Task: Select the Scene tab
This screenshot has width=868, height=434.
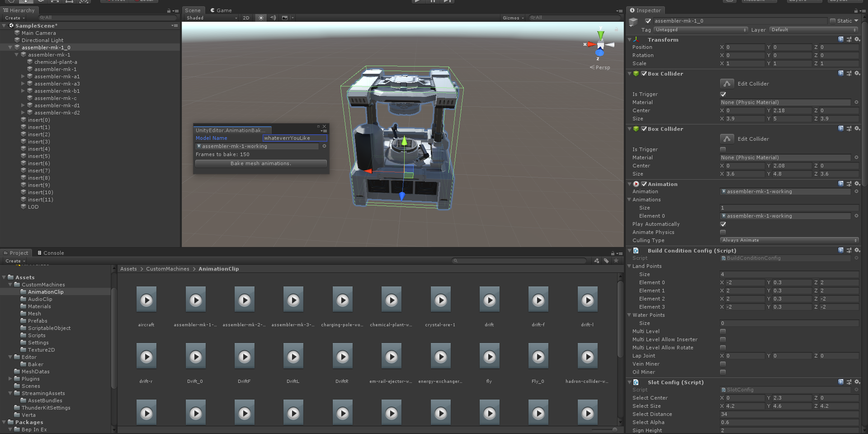Action: click(193, 10)
